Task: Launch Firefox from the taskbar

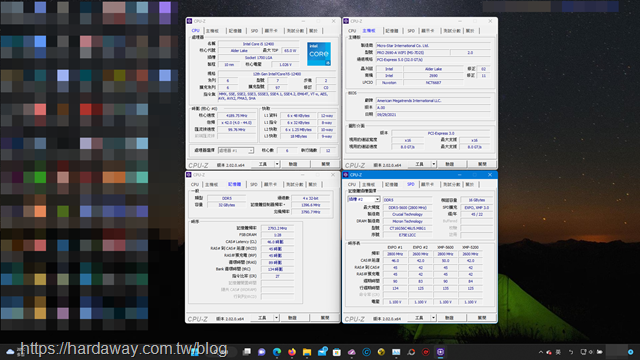Action: (x=291, y=352)
